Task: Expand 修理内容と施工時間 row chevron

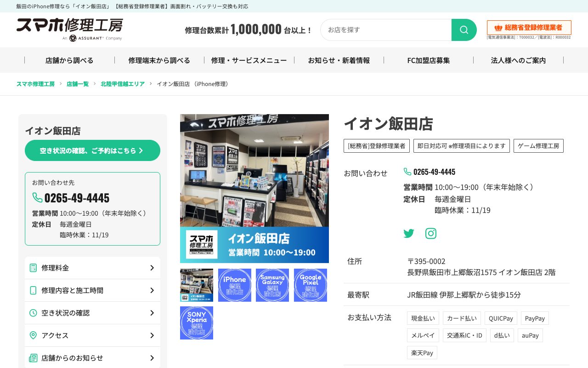Action: [x=152, y=290]
